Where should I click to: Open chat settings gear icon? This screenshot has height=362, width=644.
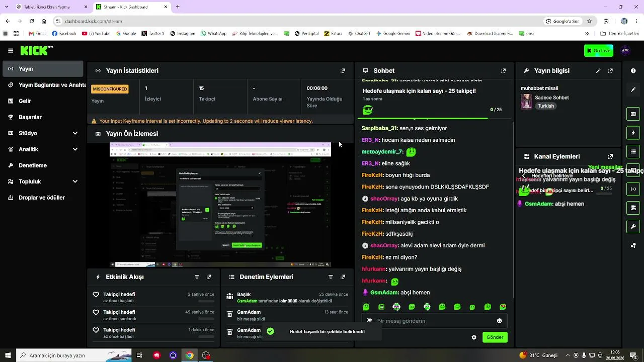[474, 337]
